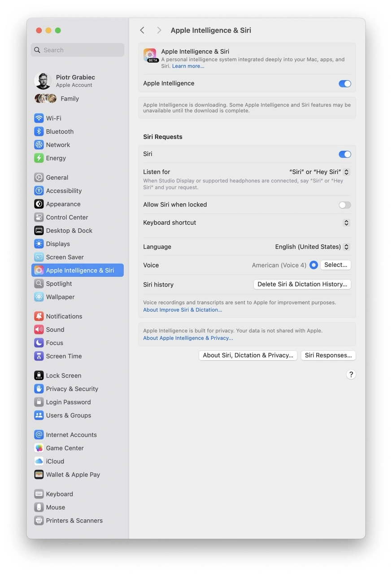Open About Siri, Dictation & Privacy…

[x=248, y=355]
